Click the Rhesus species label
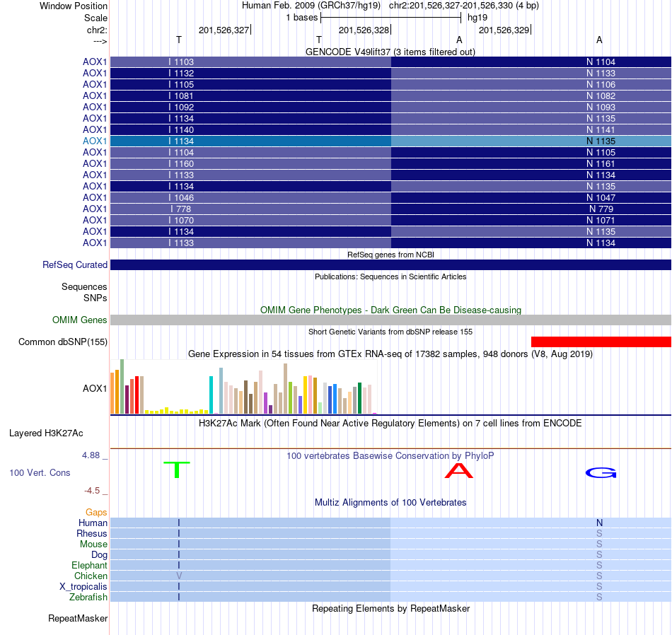Image resolution: width=672 pixels, height=635 pixels. coord(92,533)
